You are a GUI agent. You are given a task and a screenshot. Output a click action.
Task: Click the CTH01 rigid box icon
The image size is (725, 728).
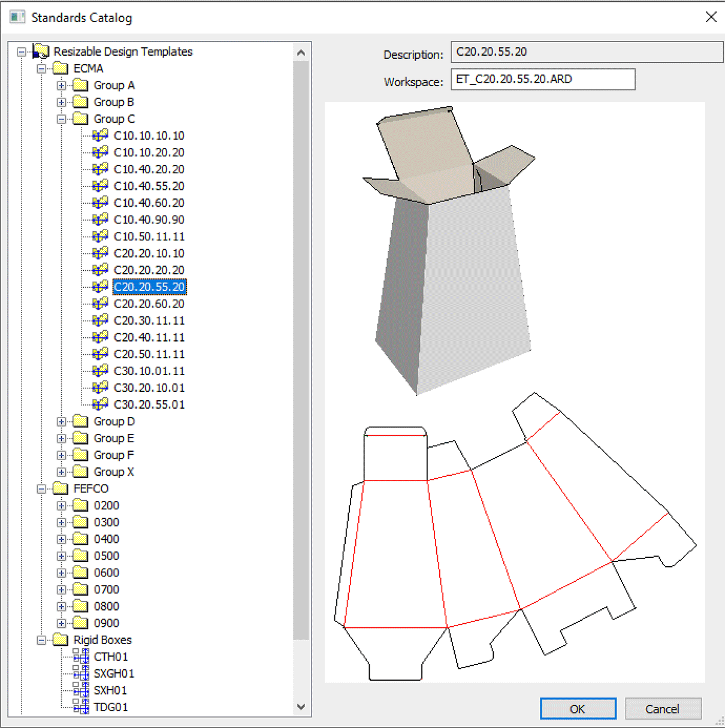tap(81, 656)
